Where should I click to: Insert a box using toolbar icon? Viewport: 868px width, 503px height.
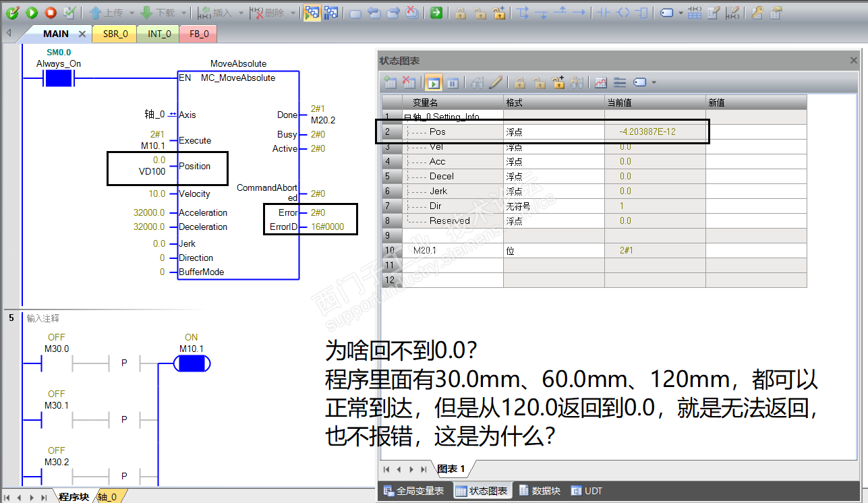641,12
